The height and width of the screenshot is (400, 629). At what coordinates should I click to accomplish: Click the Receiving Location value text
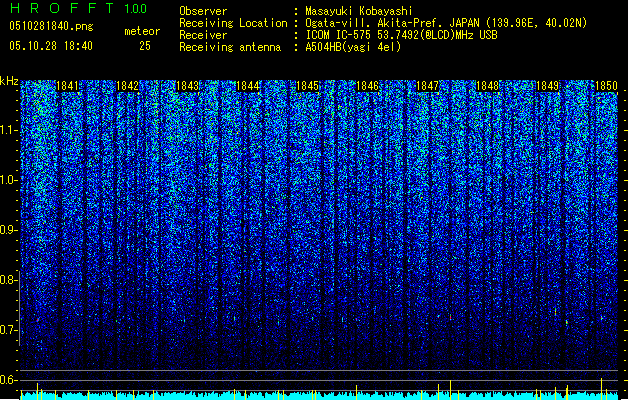[x=446, y=23]
